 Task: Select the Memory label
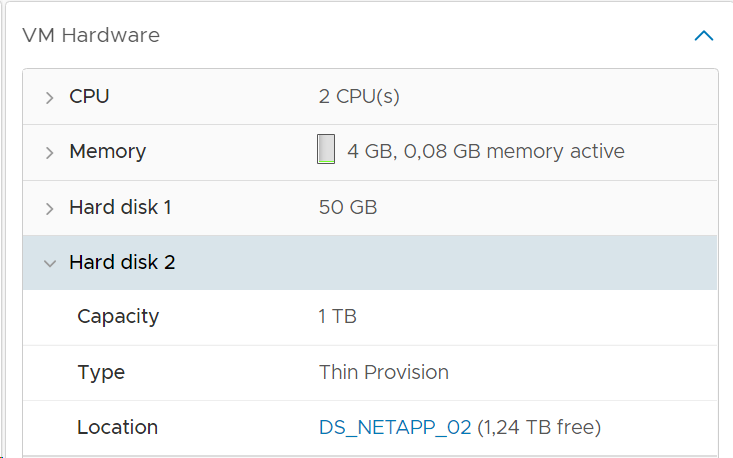tap(108, 152)
